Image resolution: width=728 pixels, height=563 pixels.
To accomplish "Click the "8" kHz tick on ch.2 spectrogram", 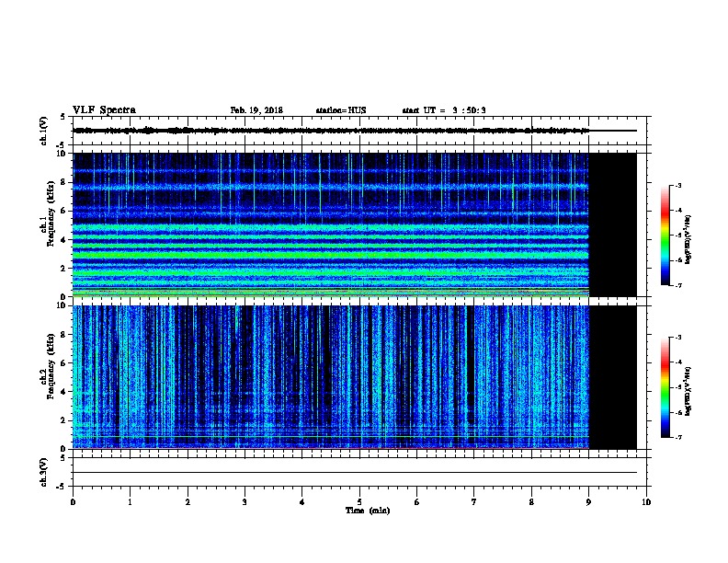I will point(64,335).
